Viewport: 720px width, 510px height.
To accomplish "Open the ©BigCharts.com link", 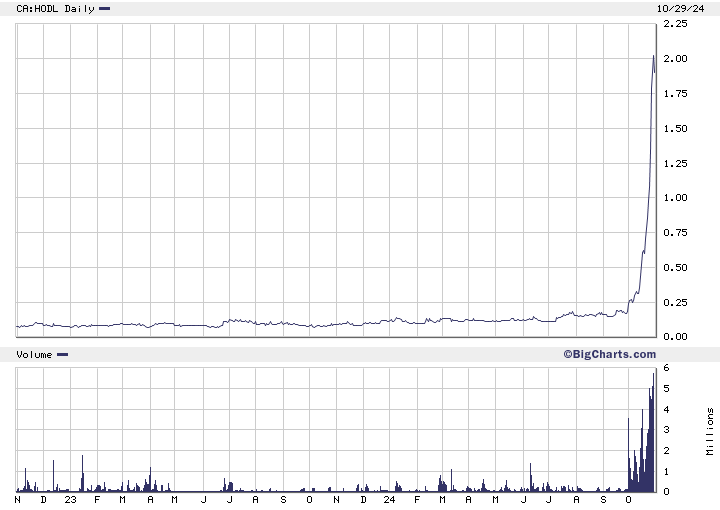I will tap(610, 354).
